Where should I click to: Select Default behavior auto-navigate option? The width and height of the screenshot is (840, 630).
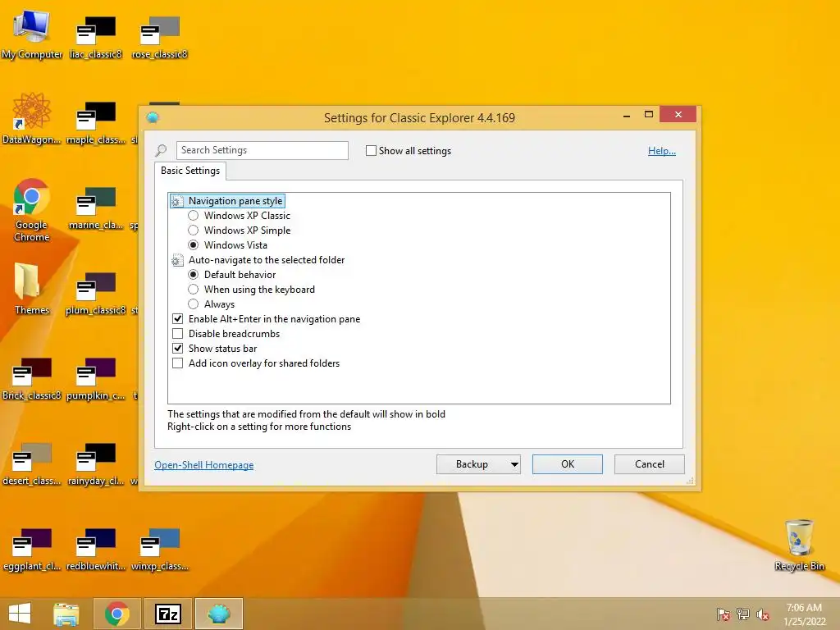pos(194,274)
